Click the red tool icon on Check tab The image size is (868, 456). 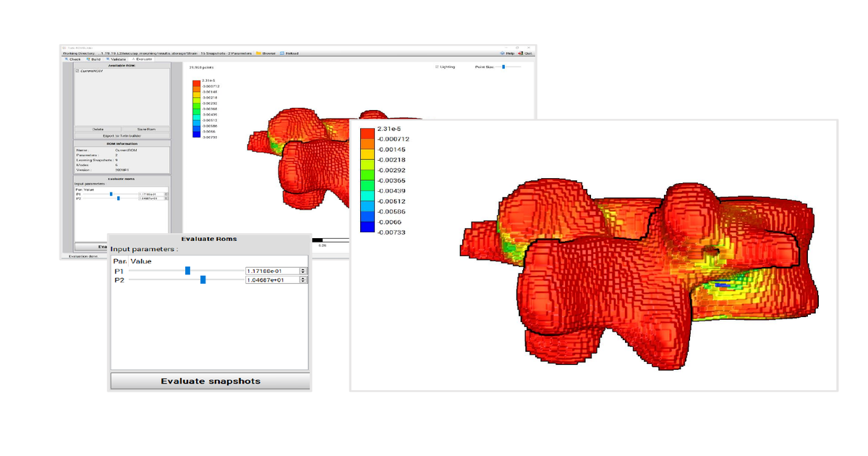tap(66, 59)
